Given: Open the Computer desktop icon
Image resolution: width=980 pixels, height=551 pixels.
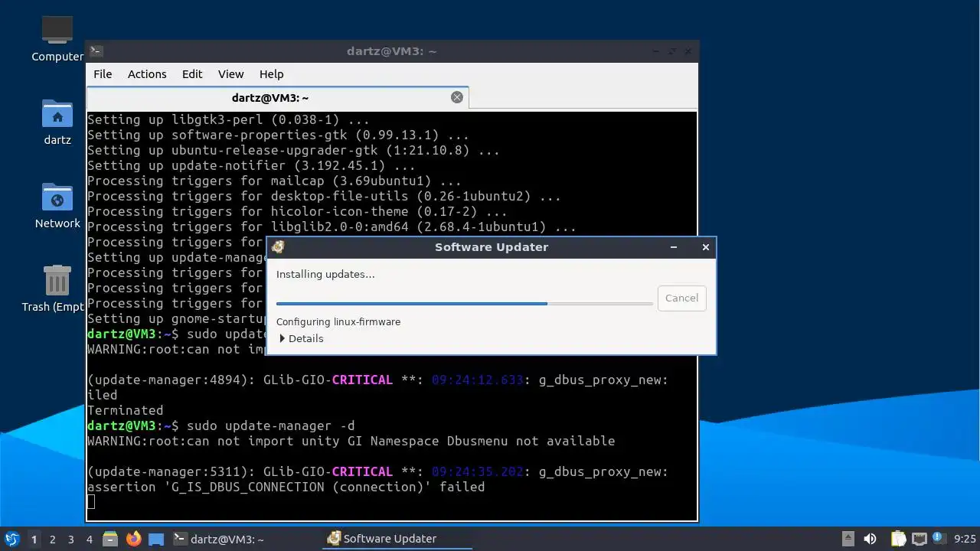Looking at the screenshot, I should pos(57,40).
